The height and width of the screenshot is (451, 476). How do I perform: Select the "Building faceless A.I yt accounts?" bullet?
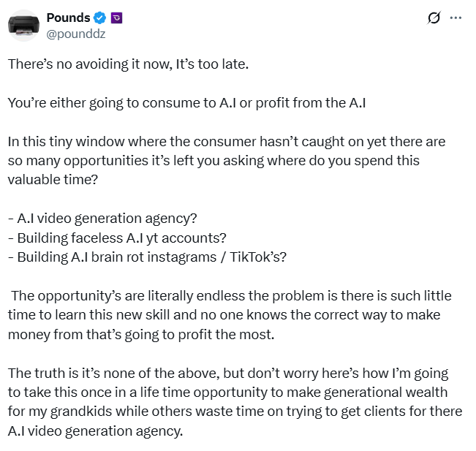[x=118, y=237]
